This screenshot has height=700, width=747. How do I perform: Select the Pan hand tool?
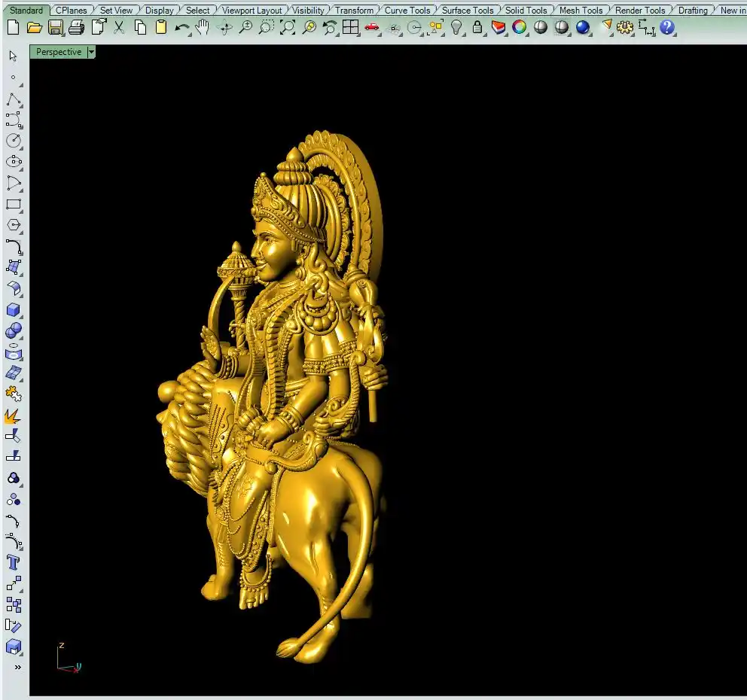point(203,28)
